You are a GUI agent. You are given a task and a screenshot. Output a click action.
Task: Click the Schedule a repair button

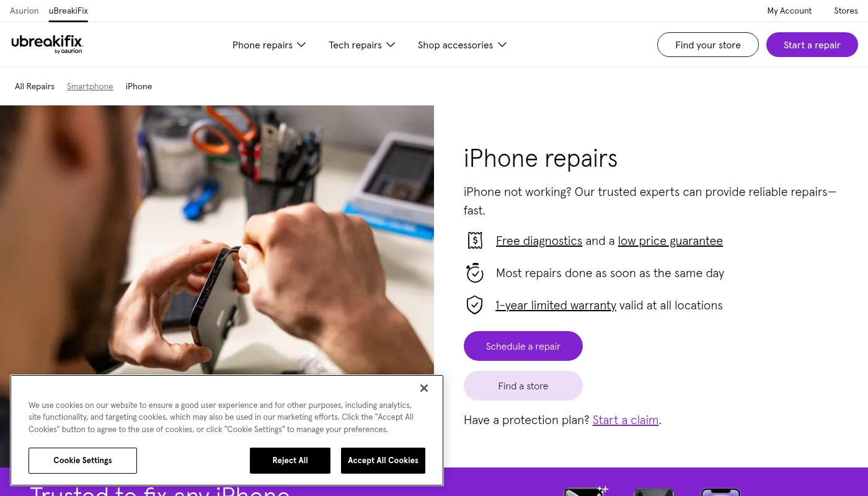pyautogui.click(x=523, y=346)
